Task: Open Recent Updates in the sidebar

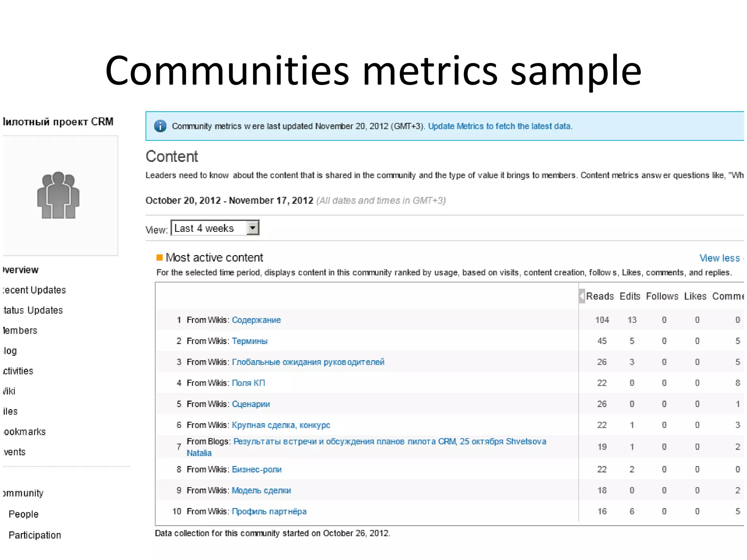Action: (x=34, y=290)
